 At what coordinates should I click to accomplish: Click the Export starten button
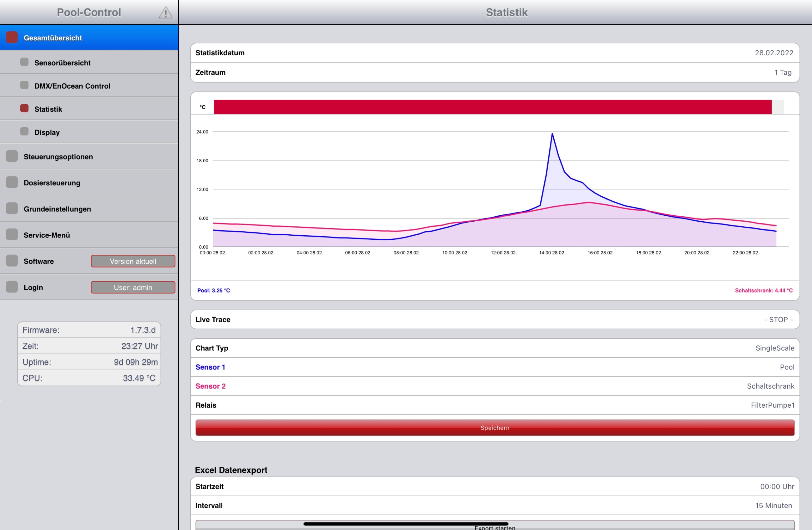495,526
